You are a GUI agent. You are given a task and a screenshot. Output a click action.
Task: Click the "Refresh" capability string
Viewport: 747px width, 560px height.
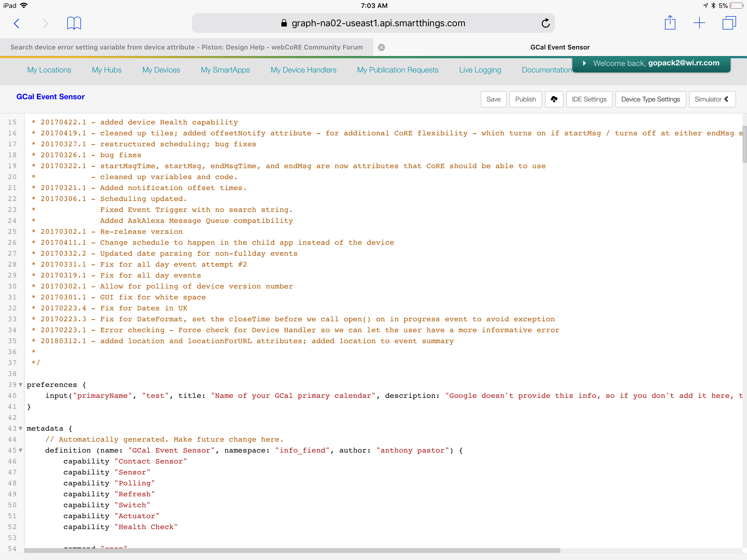coord(135,494)
